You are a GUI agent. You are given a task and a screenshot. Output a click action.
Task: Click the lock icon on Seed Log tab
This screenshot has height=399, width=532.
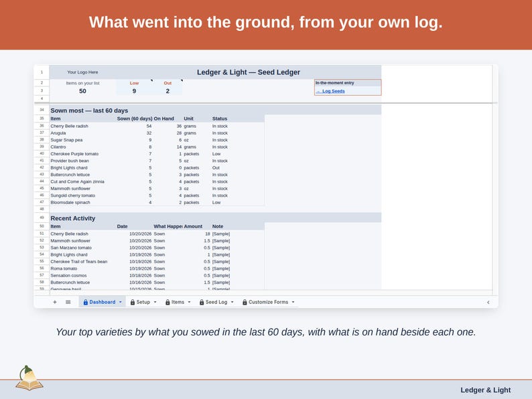202,302
